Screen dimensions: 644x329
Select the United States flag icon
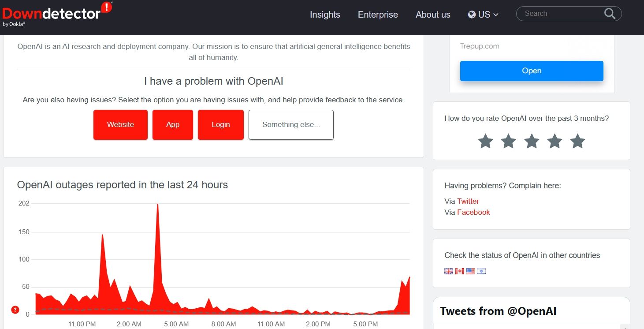tap(470, 271)
